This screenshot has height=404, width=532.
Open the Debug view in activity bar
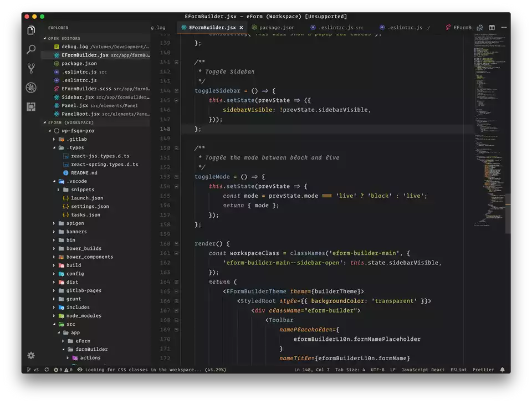click(31, 88)
